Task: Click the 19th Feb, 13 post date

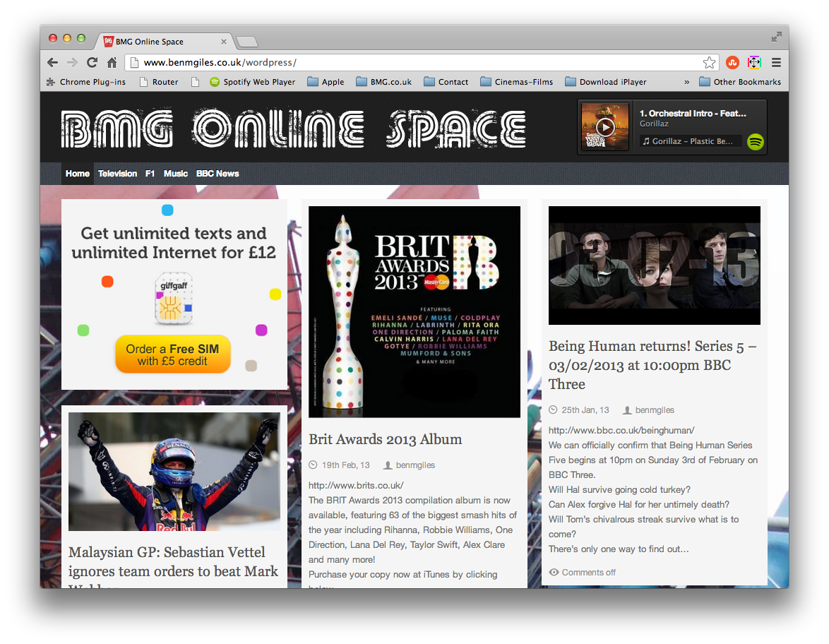Action: (x=346, y=465)
